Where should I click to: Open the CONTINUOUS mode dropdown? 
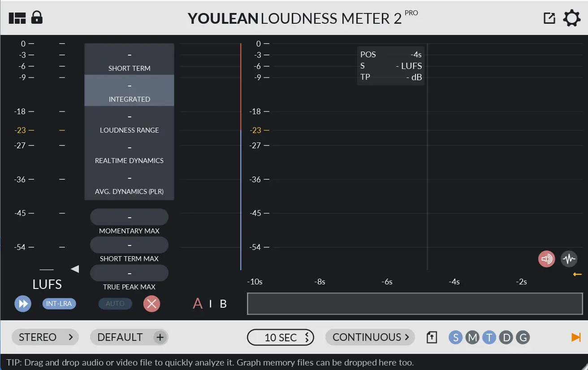click(x=370, y=337)
